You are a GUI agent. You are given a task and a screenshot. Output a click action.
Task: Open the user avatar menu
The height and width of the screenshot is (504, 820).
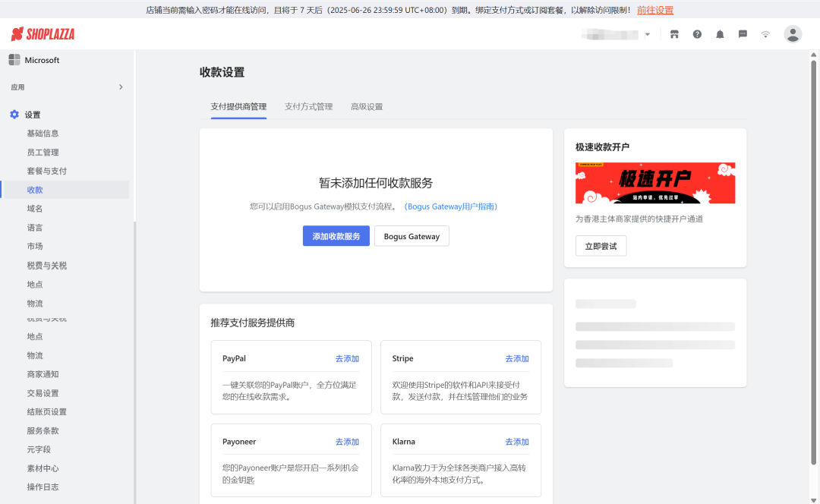click(793, 34)
